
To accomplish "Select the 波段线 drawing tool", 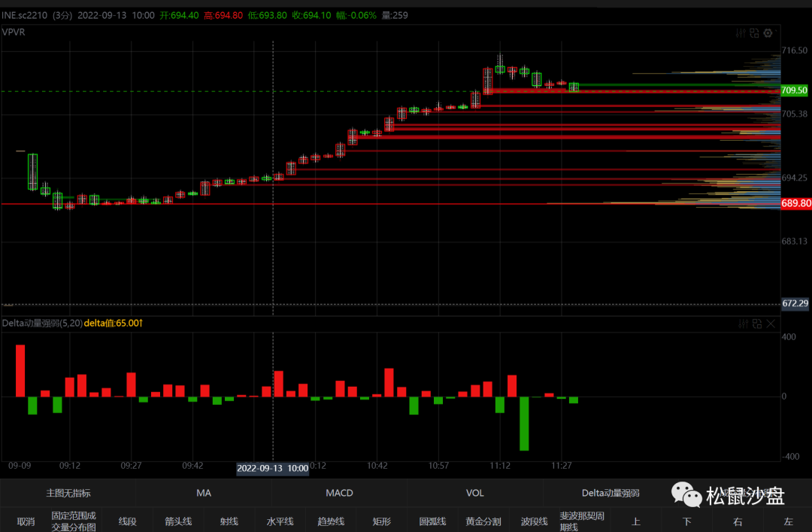I will point(534,521).
